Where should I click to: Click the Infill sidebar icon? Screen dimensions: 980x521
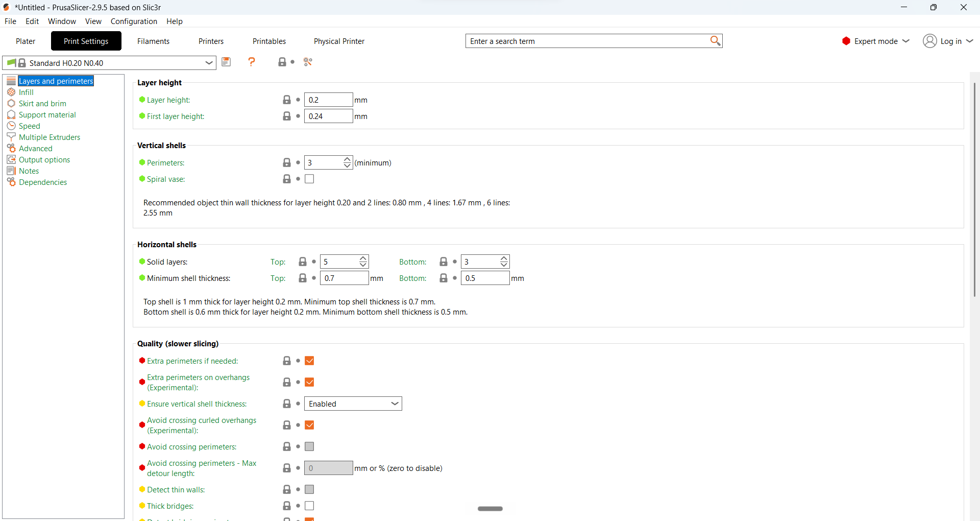tap(11, 92)
